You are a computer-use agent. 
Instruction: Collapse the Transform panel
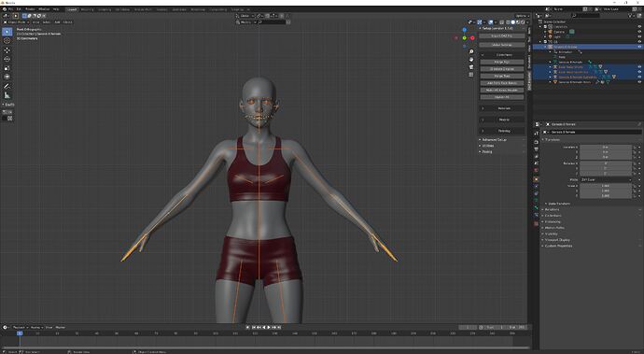click(x=552, y=140)
